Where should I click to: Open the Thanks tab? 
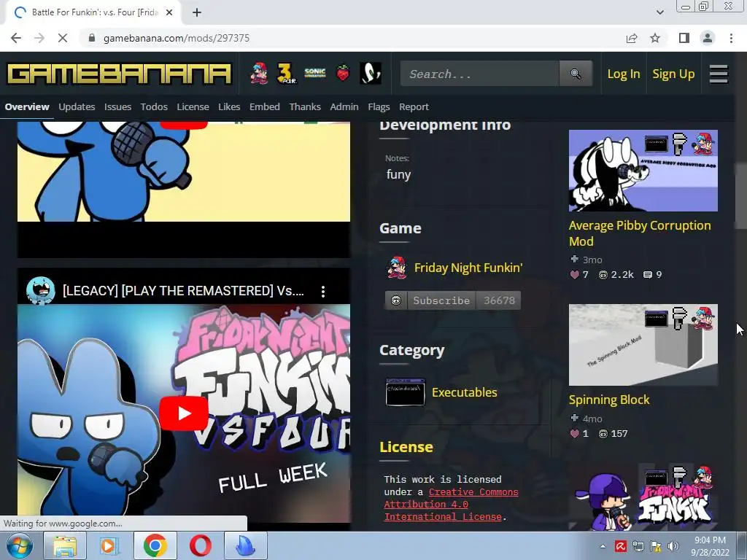305,106
